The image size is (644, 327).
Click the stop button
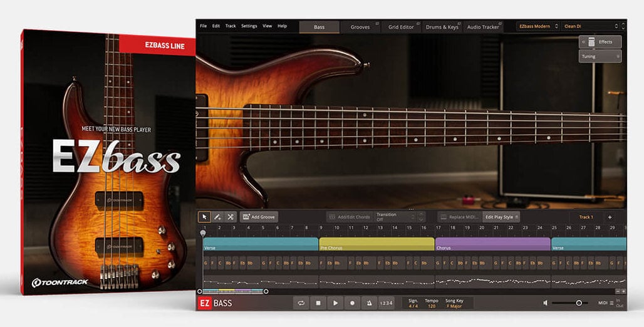click(x=318, y=303)
